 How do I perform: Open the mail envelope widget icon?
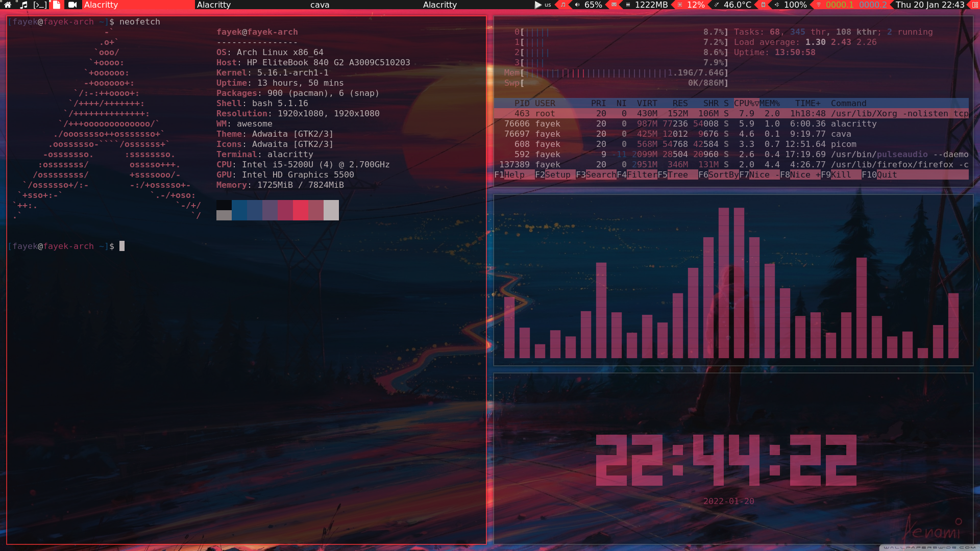tap(614, 5)
